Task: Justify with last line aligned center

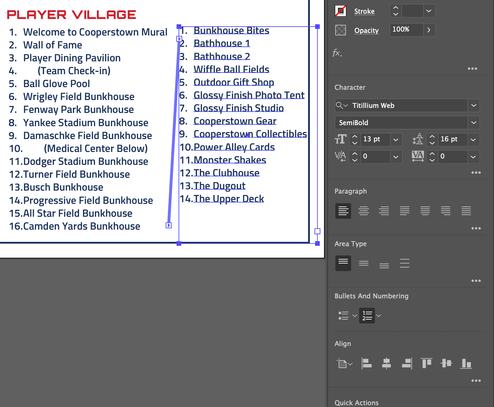Action: [425, 211]
